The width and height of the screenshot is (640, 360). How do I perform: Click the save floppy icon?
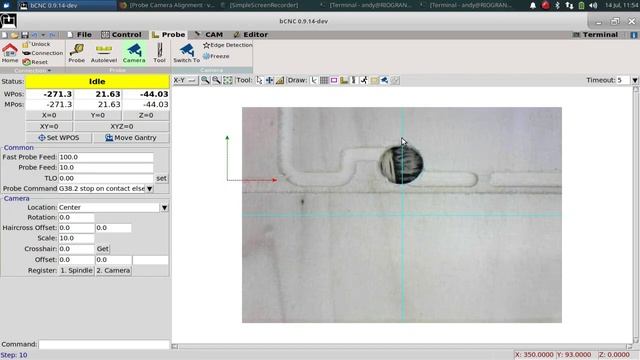(24, 35)
